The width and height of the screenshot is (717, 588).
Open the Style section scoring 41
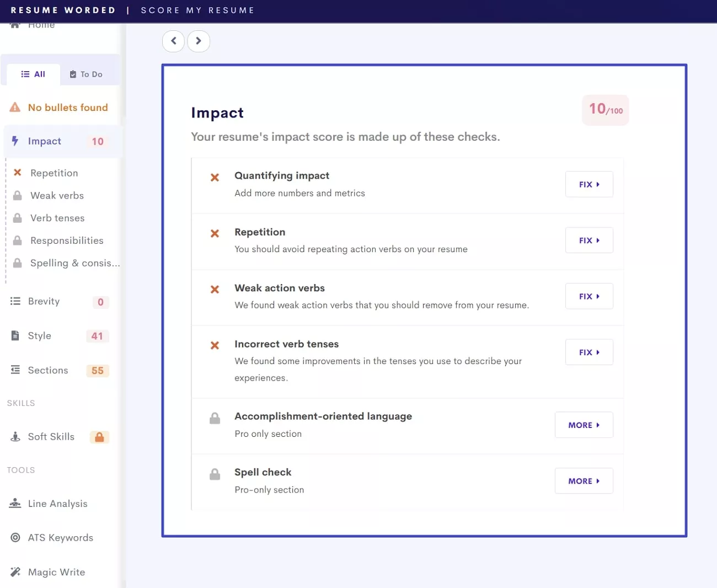(39, 336)
